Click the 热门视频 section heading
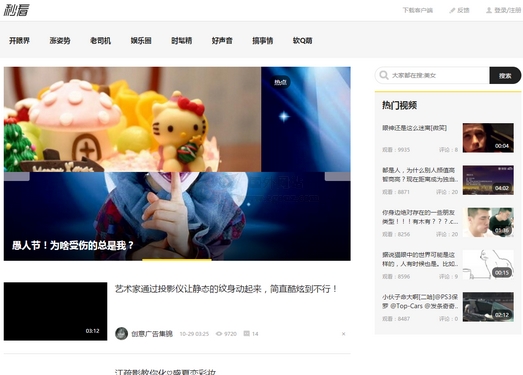The image size is (523, 375). coord(399,105)
